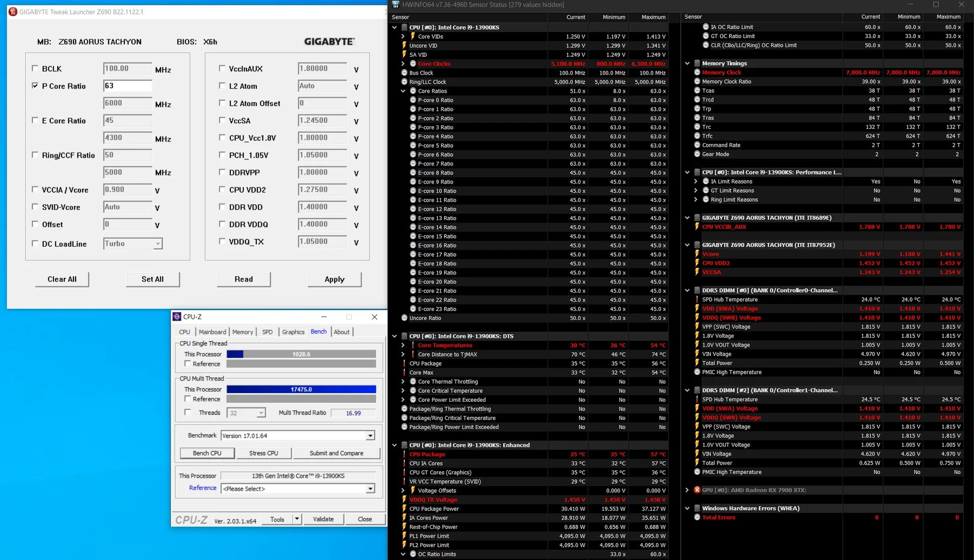This screenshot has height=560, width=974.
Task: Enable the BCLK checkbox
Action: 35,68
